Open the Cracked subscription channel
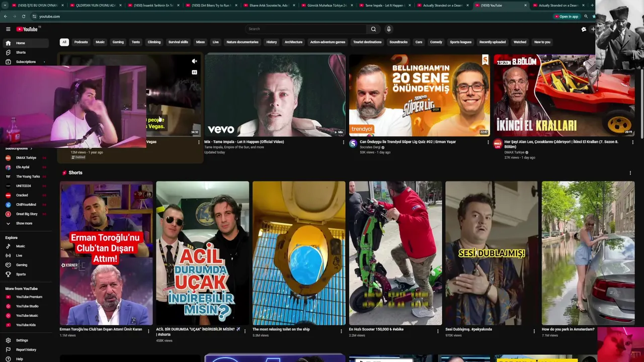The height and width of the screenshot is (362, 644). [22, 195]
